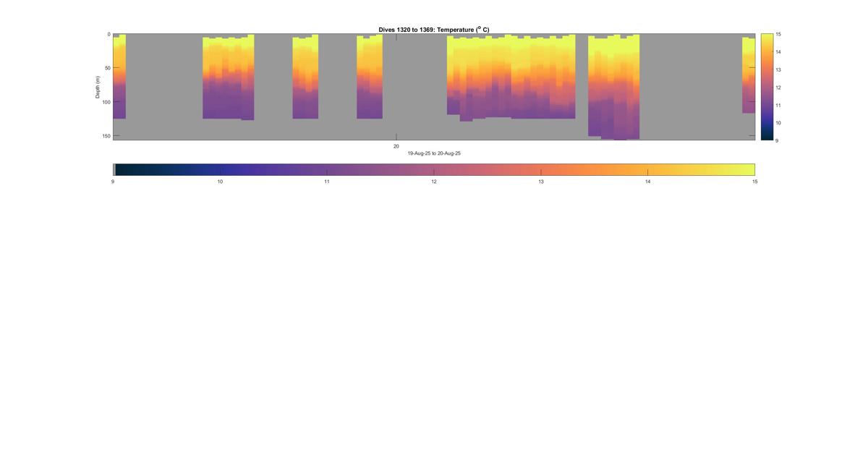
Task: Click the first dive profile at the left edge
Action: (x=119, y=76)
